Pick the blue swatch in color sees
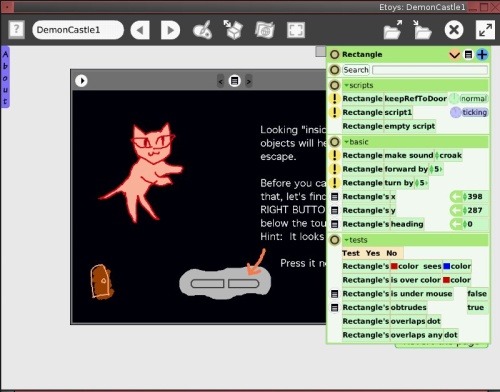 tap(447, 266)
